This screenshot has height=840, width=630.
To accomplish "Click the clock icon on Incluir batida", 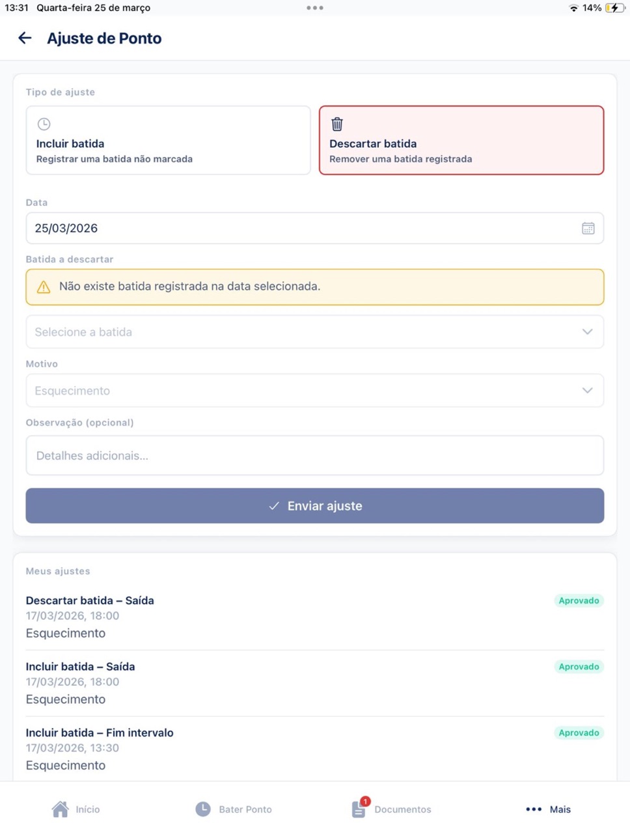I will click(44, 124).
